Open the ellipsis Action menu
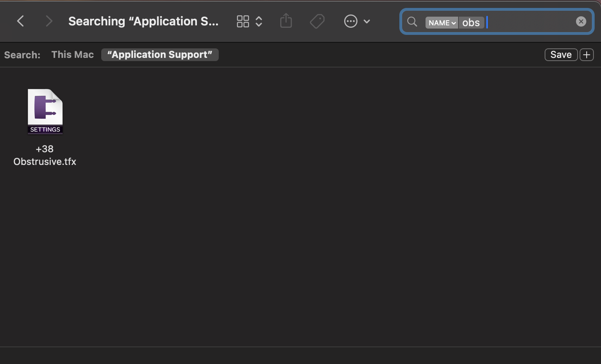The image size is (601, 364). point(351,21)
